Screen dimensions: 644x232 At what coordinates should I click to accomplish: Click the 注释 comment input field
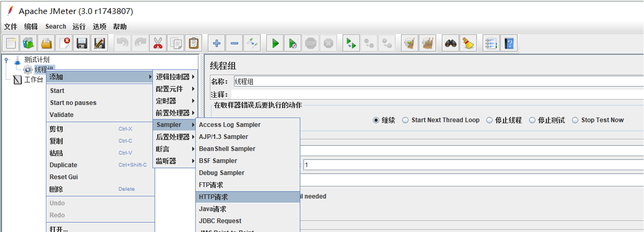pyautogui.click(x=438, y=94)
